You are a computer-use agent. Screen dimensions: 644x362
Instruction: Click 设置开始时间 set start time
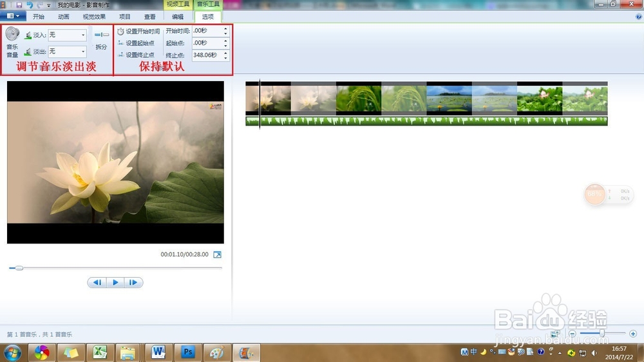[138, 31]
